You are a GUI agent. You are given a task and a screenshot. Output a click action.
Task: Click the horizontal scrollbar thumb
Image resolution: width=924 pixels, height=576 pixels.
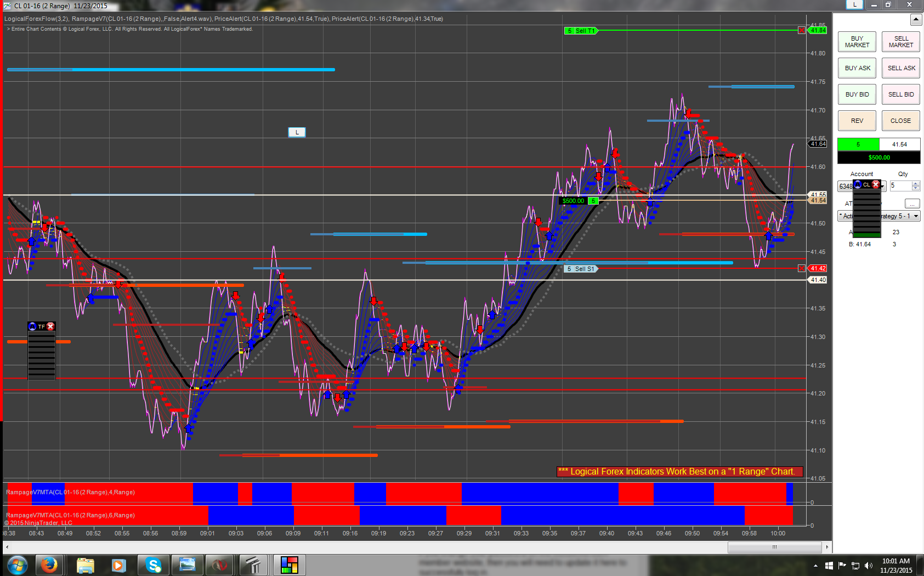tap(775, 547)
